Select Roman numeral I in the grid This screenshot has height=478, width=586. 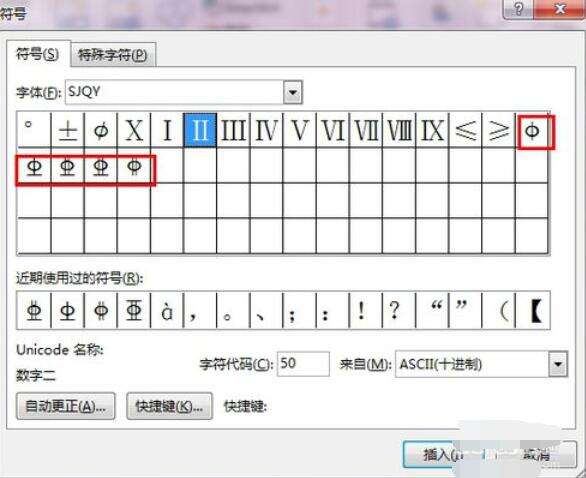167,130
